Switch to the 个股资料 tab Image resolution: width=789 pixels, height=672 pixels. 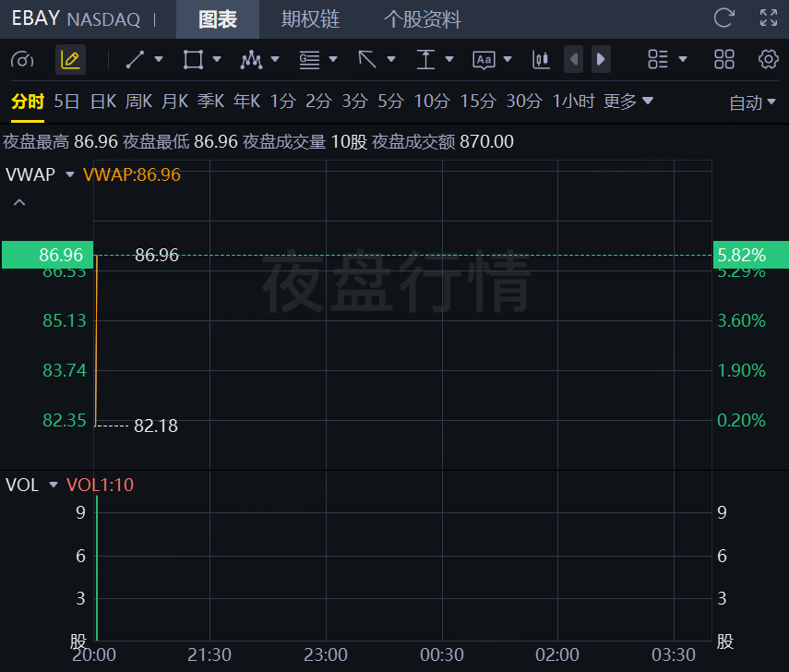(x=422, y=19)
